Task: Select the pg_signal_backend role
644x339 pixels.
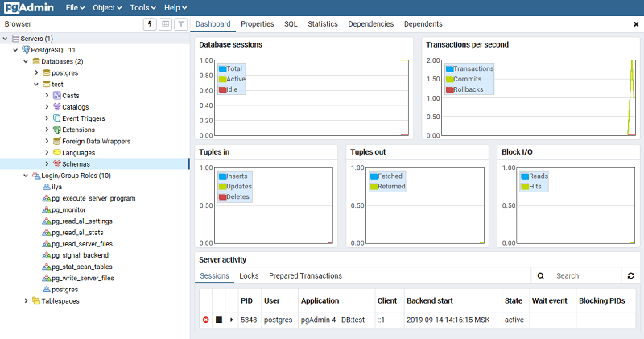Action: coord(80,255)
